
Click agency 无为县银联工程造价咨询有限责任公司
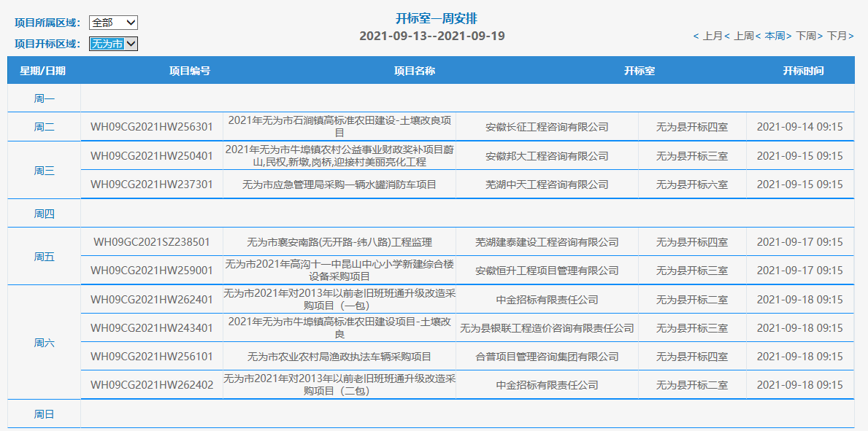[547, 328]
